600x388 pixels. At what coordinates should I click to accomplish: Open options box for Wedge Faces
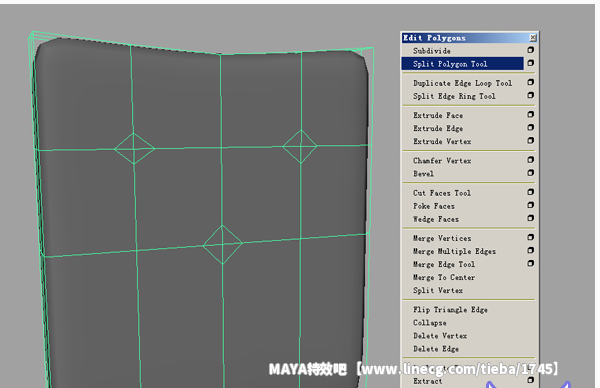[x=530, y=218]
